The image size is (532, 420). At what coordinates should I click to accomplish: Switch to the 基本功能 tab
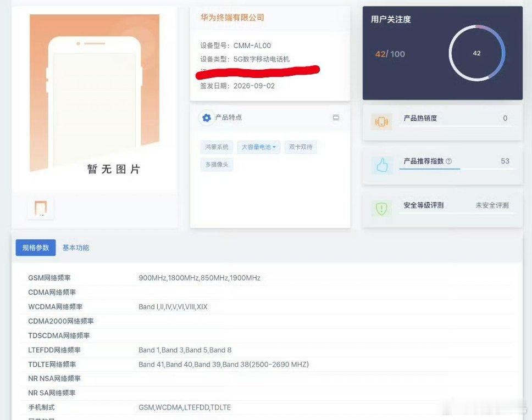76,248
